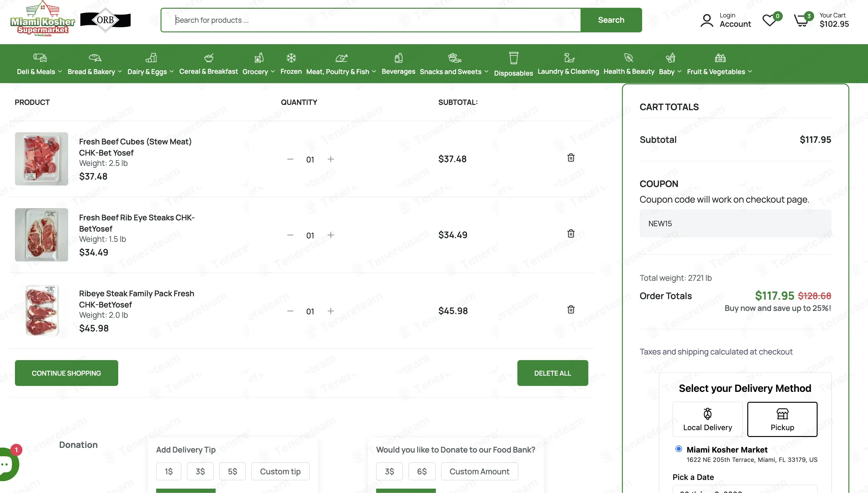The width and height of the screenshot is (868, 493).
Task: Choose Custom tip option
Action: point(280,471)
